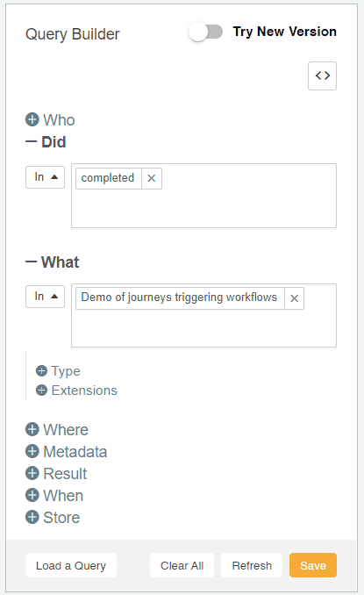Expand the Store plus icon

click(32, 517)
